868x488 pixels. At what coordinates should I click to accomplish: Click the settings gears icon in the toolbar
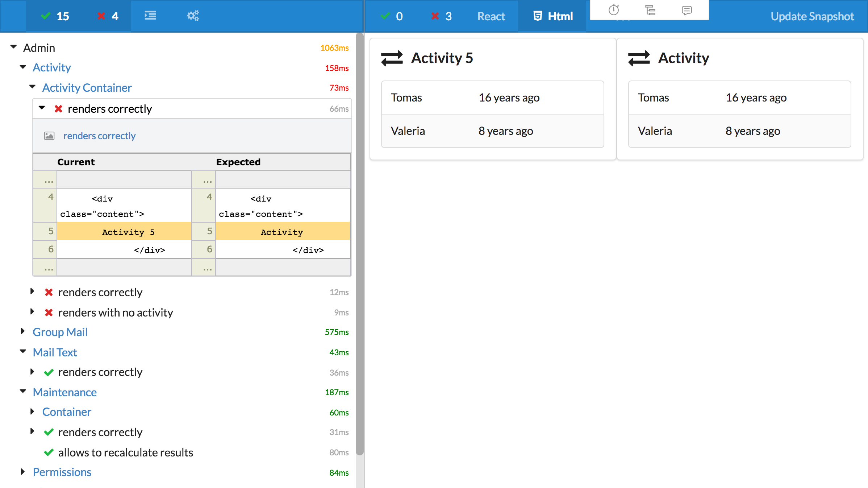tap(192, 16)
